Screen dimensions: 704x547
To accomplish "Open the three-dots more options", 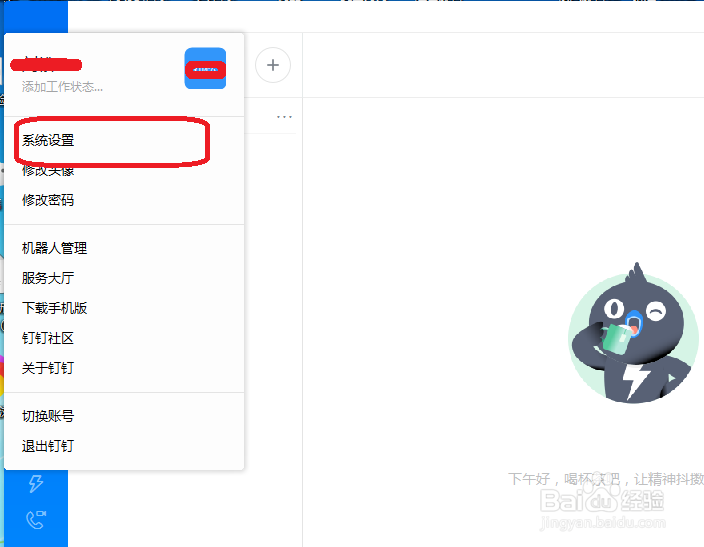I will pos(284,117).
